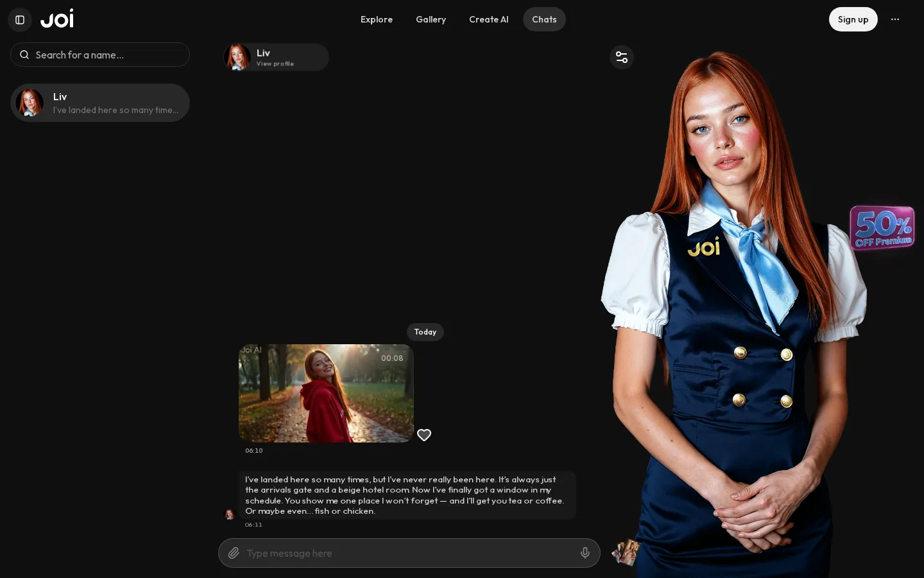
Task: Like the video with heart icon
Action: tap(424, 435)
